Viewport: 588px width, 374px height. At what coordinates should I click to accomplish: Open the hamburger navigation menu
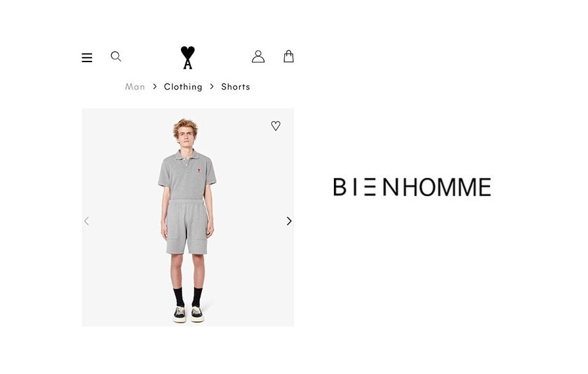point(87,58)
